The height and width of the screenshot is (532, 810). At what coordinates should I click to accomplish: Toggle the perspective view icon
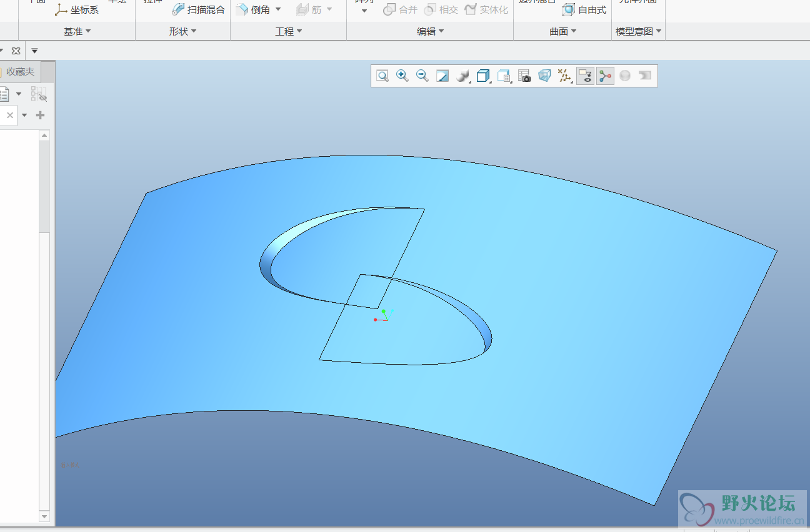click(x=544, y=76)
